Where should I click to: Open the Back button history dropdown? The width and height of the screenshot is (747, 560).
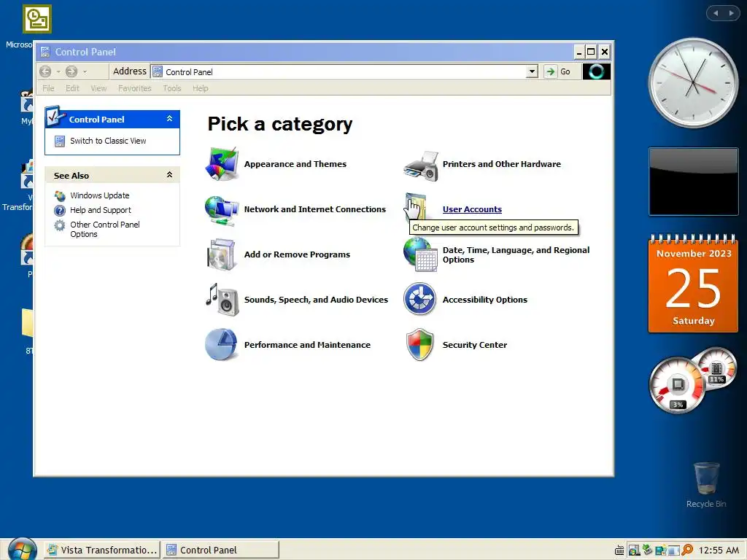click(x=58, y=71)
